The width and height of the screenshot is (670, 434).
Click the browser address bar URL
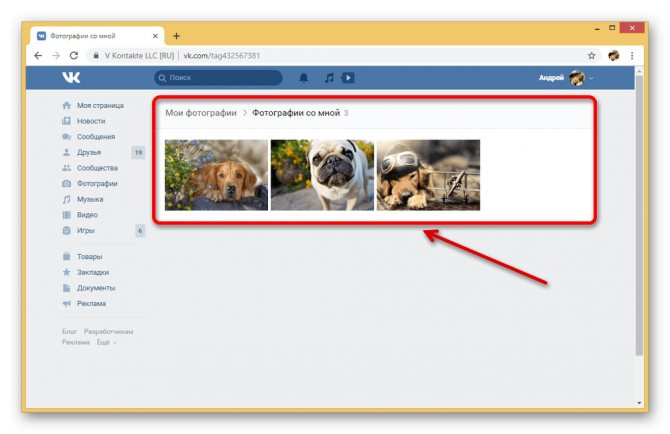[221, 56]
